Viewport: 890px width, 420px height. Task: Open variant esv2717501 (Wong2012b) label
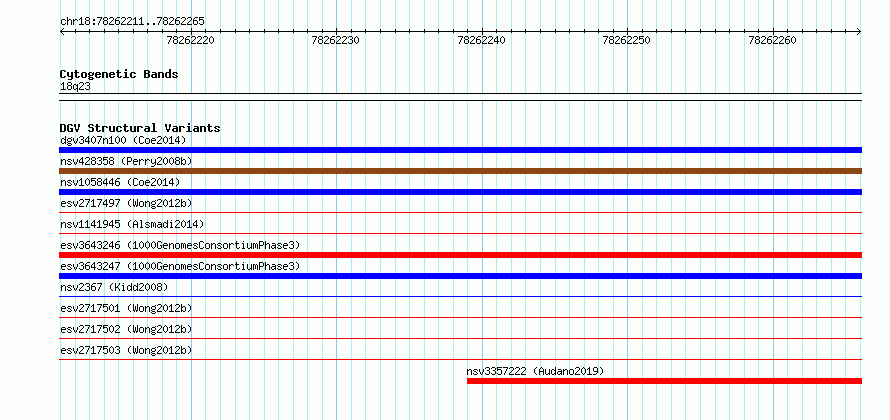(126, 308)
